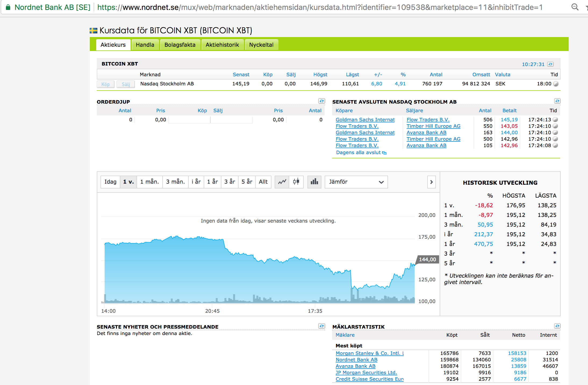The height and width of the screenshot is (385, 588).
Task: Click the 145,19 paid price in latest trades
Action: point(509,120)
